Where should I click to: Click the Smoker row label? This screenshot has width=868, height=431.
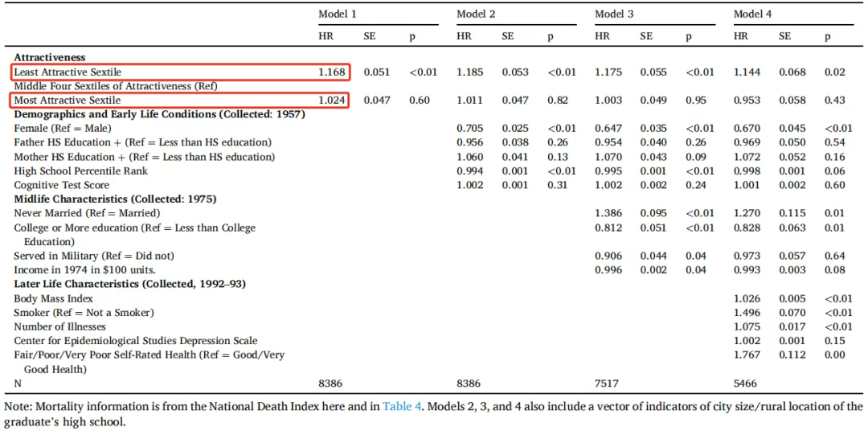(84, 313)
